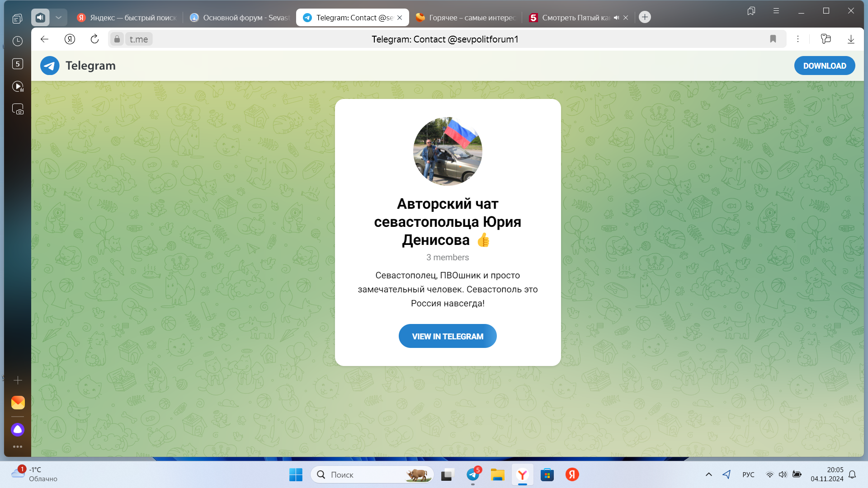Open Yandex Mail icon in sidebar
868x488 pixels.
[x=18, y=402]
